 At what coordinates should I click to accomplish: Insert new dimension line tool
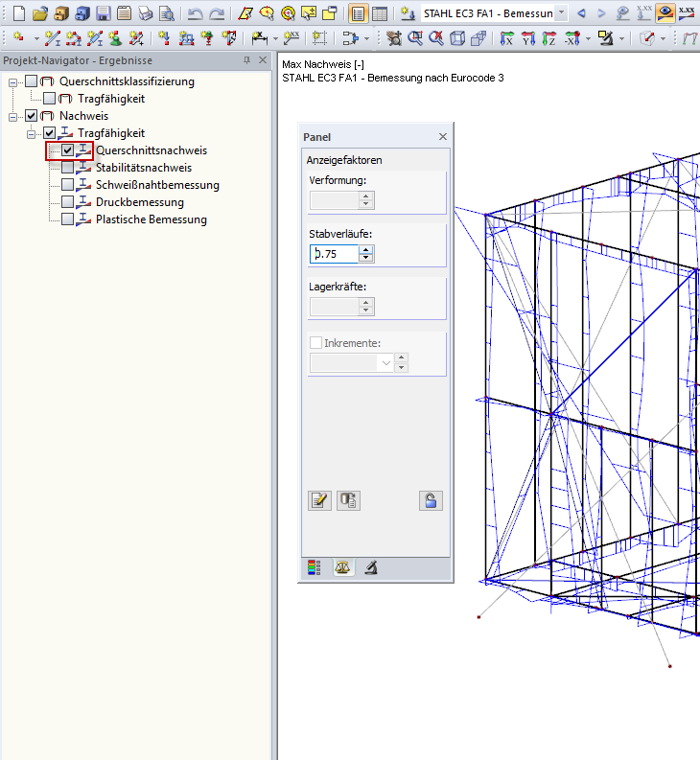(x=260, y=38)
